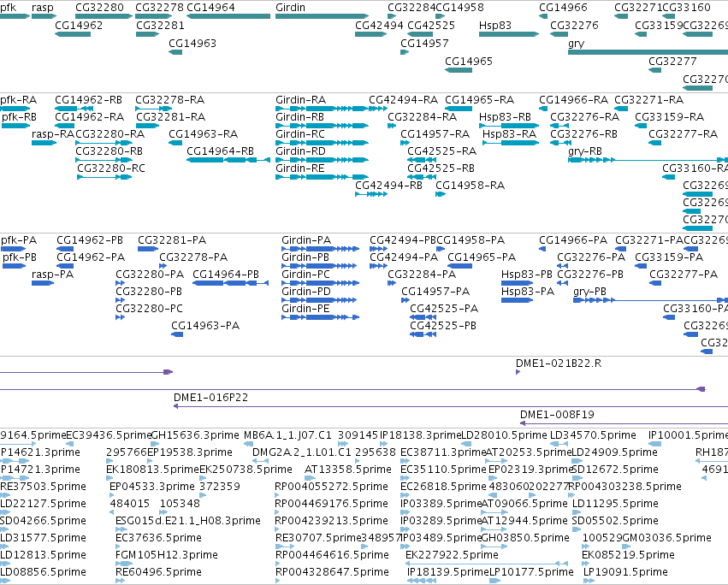
Task: Select the CG14964 gene label
Action: [210, 8]
